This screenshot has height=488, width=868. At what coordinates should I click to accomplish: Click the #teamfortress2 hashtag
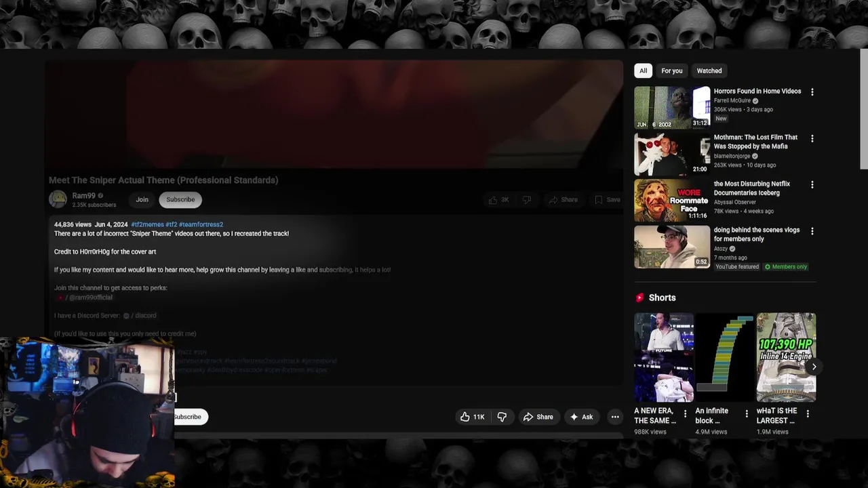201,224
